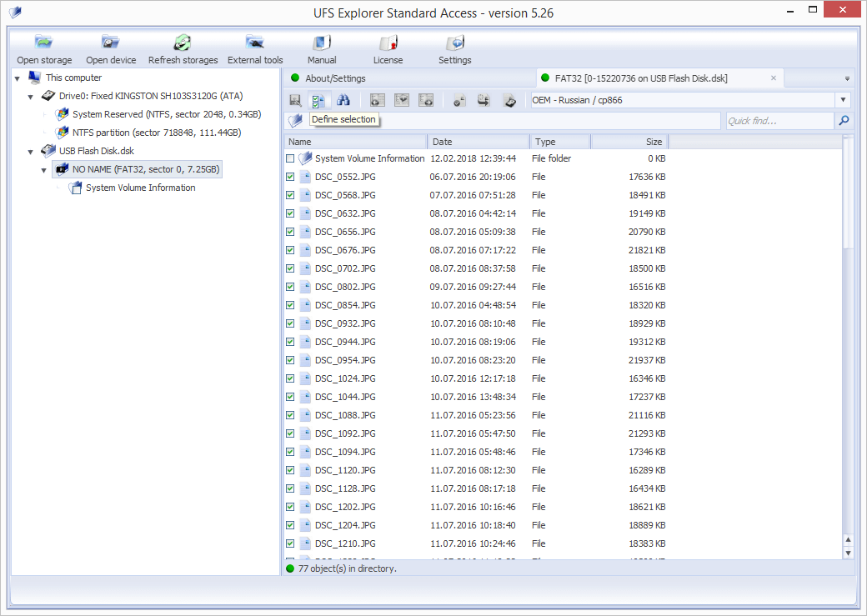Collapse the Drive0 KINGSTON tree node
The width and height of the screenshot is (867, 616).
click(x=31, y=97)
